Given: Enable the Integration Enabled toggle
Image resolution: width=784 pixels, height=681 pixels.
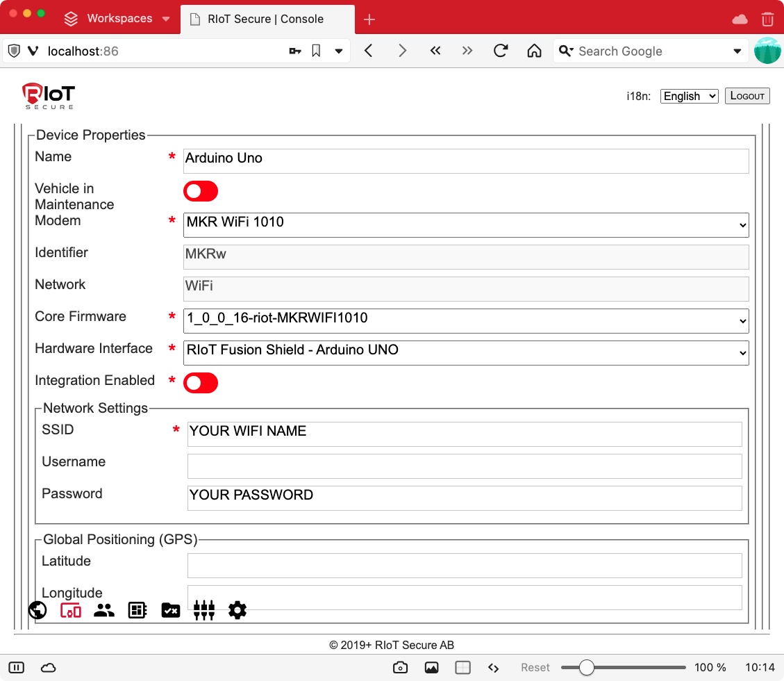Looking at the screenshot, I should click(201, 383).
